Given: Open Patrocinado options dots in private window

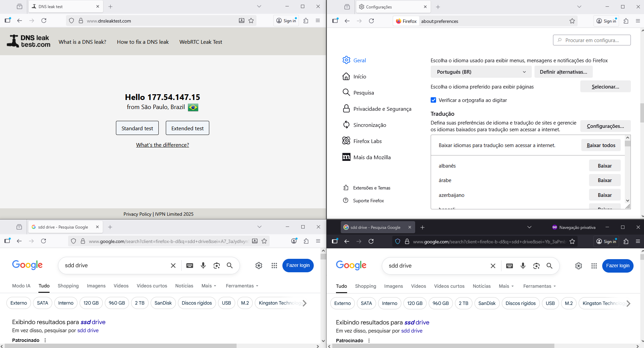Looking at the screenshot, I should [x=369, y=341].
